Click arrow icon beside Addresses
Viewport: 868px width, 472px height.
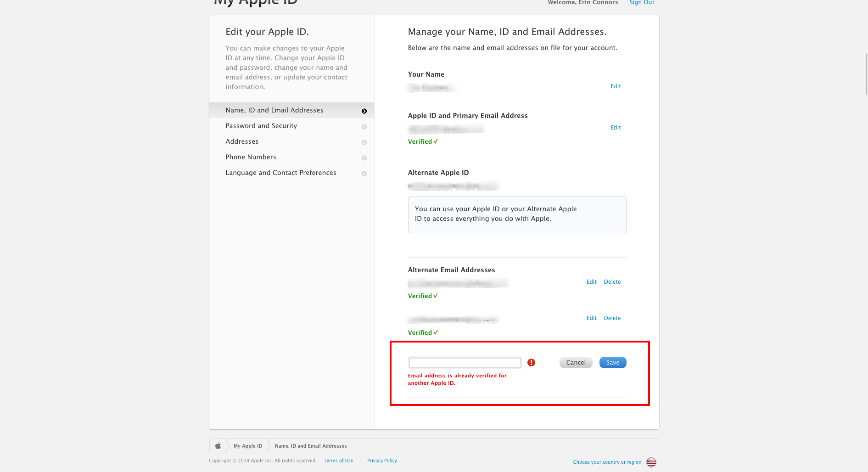click(x=364, y=142)
